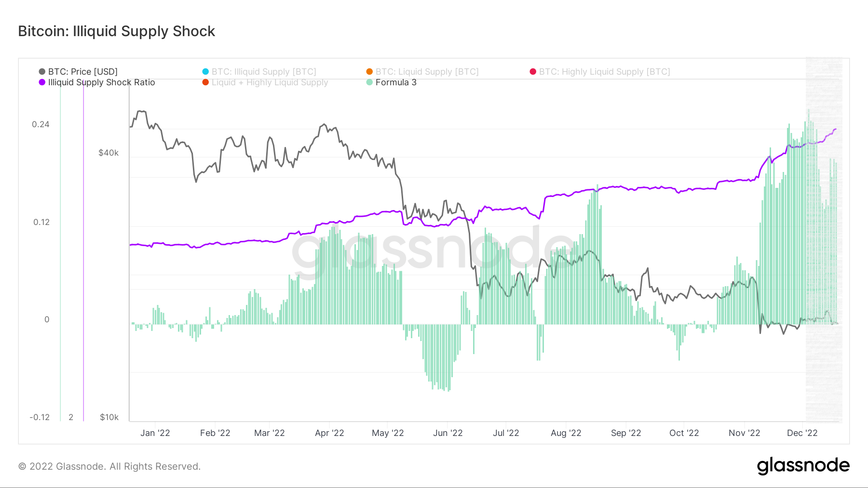Toggle BTC: Price [USD] legend entry
Screen dimensions: 868x488
pos(78,72)
